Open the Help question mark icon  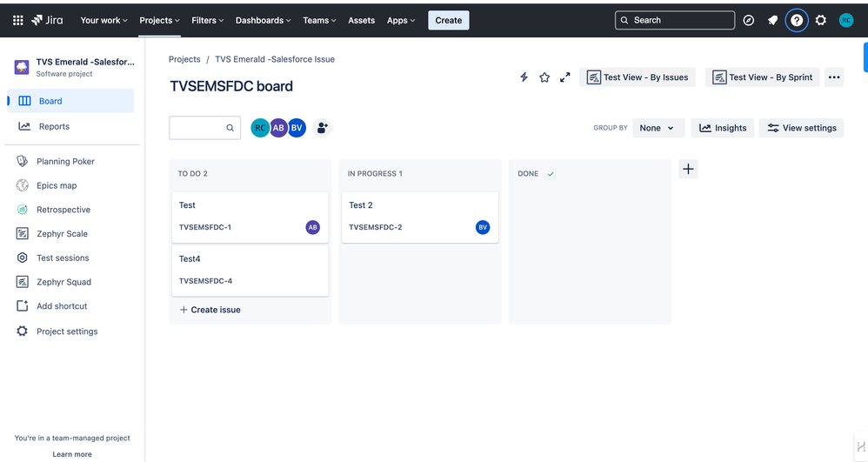(797, 21)
